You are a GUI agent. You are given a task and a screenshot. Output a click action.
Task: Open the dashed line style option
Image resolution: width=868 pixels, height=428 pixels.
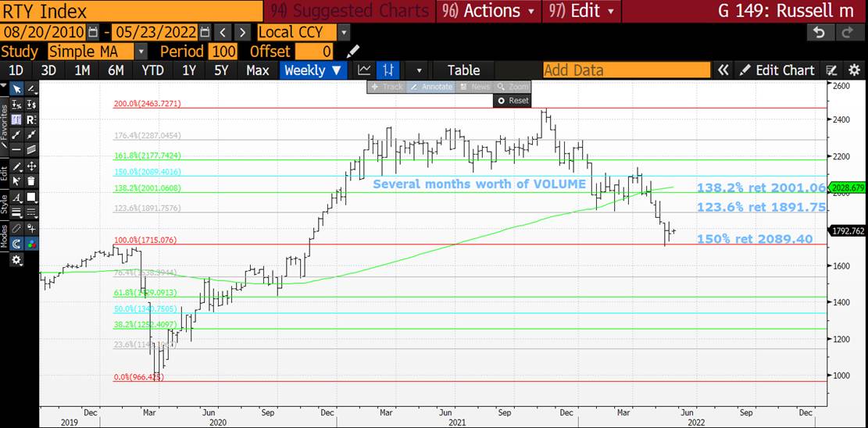click(31, 212)
